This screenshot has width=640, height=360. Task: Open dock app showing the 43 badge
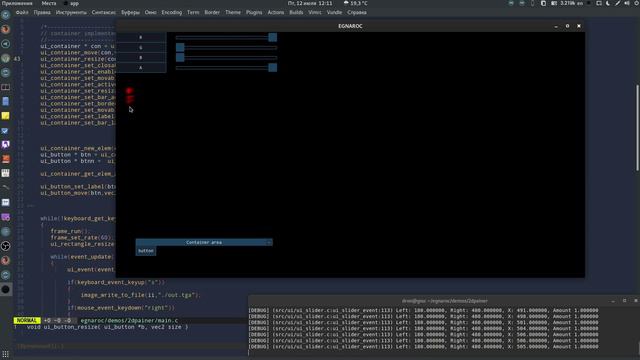point(5,58)
